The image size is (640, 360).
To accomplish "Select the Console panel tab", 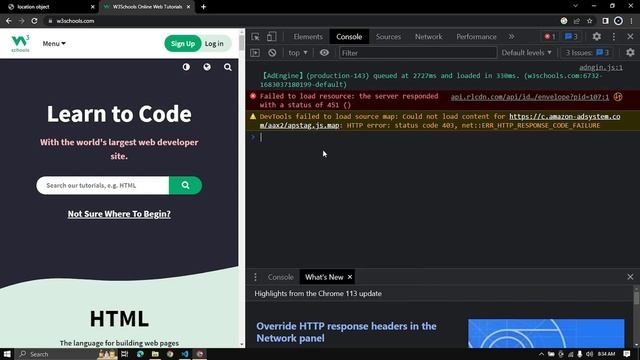I will tap(349, 37).
